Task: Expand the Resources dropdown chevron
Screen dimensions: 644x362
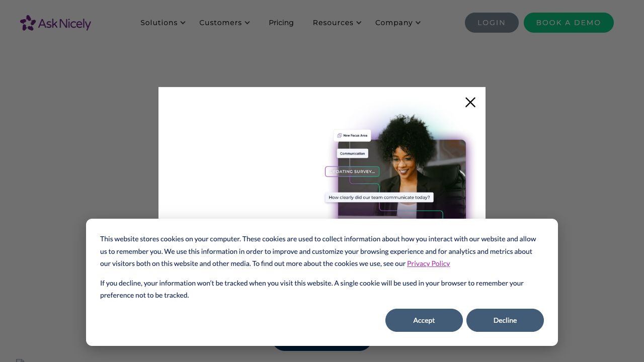Action: [x=359, y=23]
